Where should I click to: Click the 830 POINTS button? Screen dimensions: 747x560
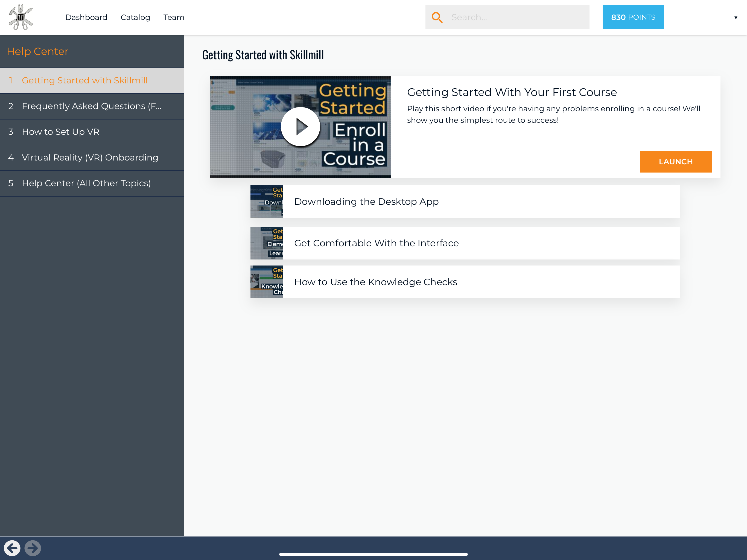(633, 17)
